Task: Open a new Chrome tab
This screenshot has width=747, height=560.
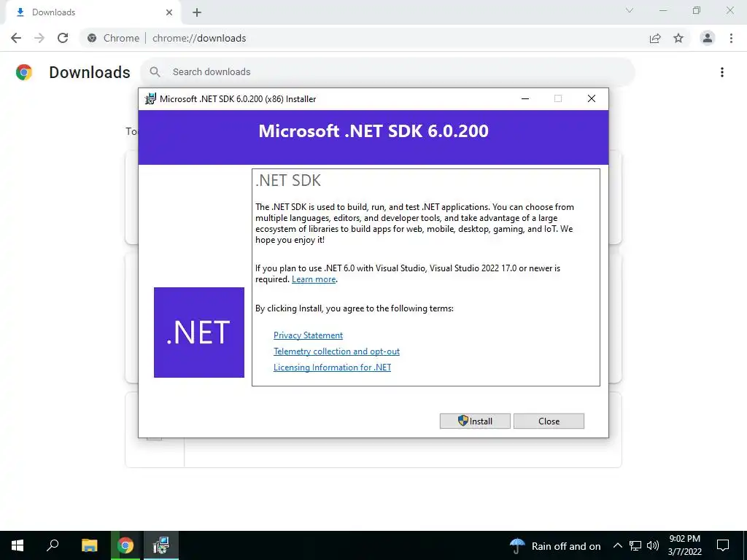Action: pyautogui.click(x=197, y=12)
